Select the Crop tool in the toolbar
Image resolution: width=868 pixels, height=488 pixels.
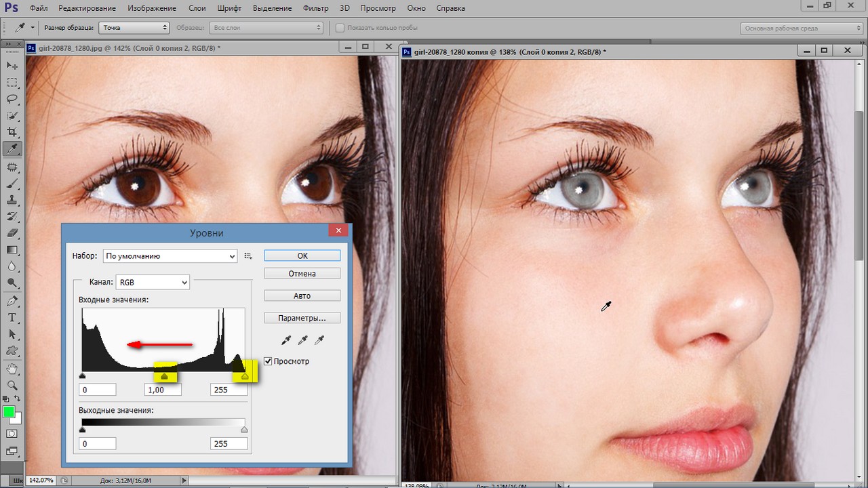[x=12, y=132]
